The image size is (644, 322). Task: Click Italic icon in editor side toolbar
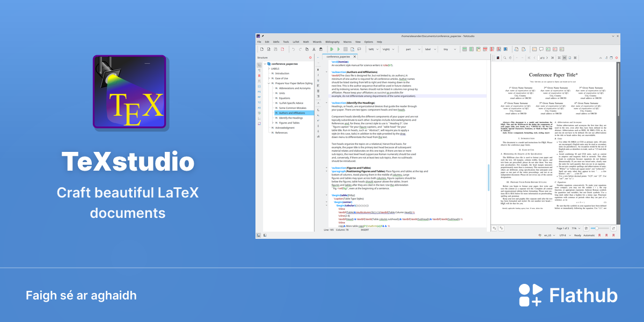coord(318,75)
